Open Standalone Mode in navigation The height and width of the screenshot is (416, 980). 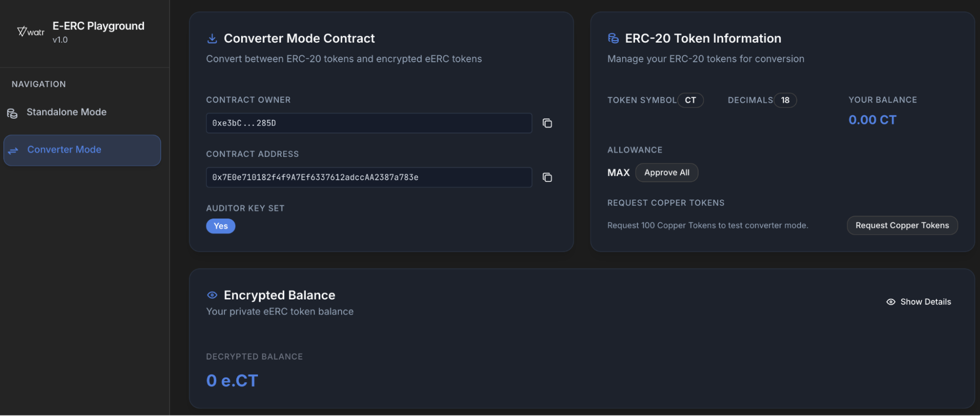[66, 112]
